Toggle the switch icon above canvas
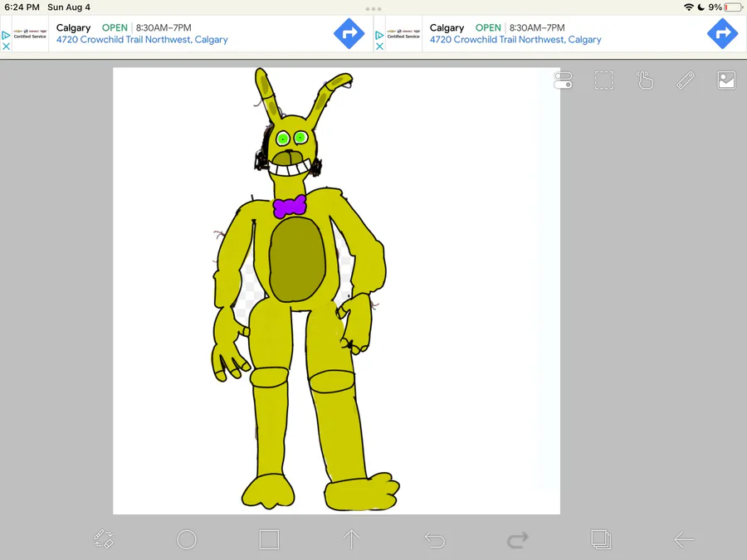Screen dimensions: 747x560 pyautogui.click(x=563, y=80)
